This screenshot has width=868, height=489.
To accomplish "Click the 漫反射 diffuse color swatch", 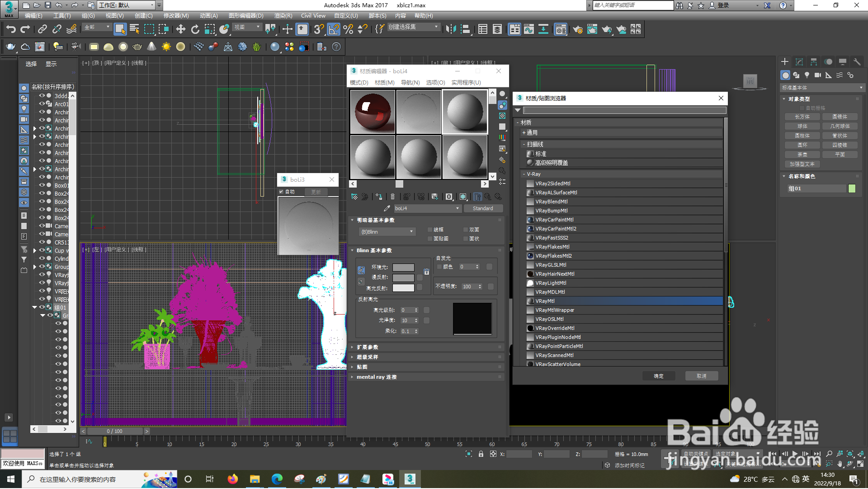I will (x=403, y=277).
